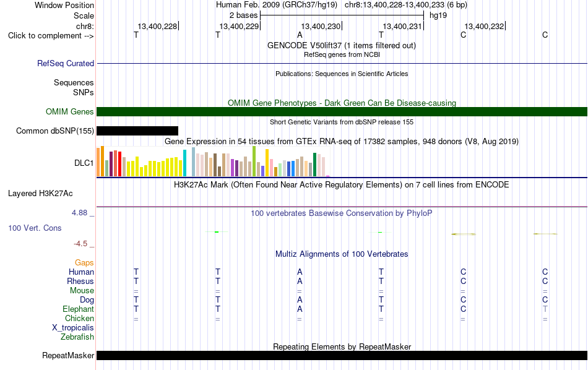
Task: Click the RefSeq Curated track label
Action: coord(65,63)
